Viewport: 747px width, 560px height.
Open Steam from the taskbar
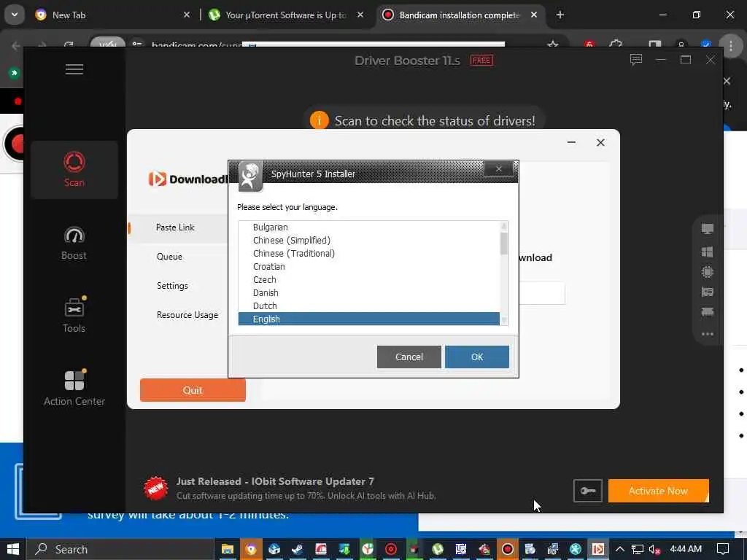coord(298,549)
